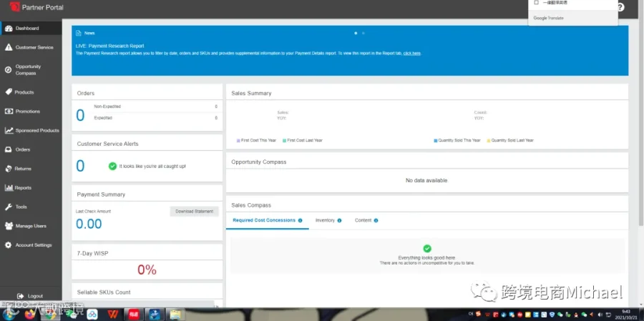Viewport: 644px width, 321px height.
Task: Click the Non-Expedited orders row
Action: 156,107
